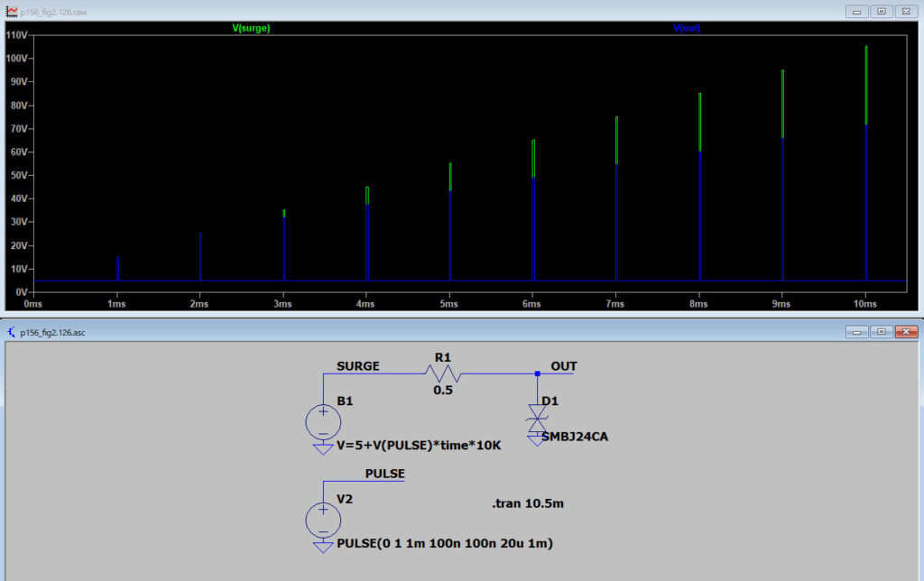This screenshot has width=924, height=581.
Task: Click the OUT net label
Action: point(563,366)
